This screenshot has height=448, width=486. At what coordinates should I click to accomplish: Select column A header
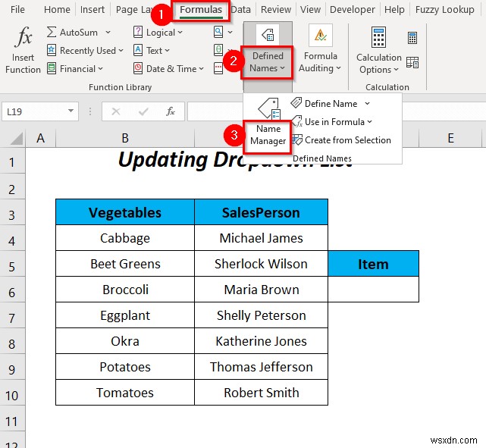[41, 138]
